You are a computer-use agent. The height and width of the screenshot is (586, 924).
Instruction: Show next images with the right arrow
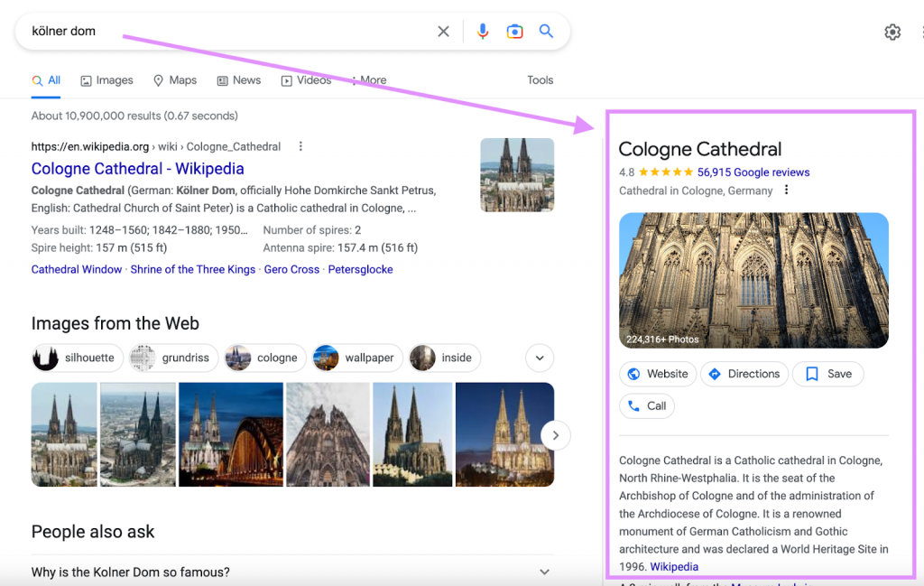pyautogui.click(x=555, y=436)
